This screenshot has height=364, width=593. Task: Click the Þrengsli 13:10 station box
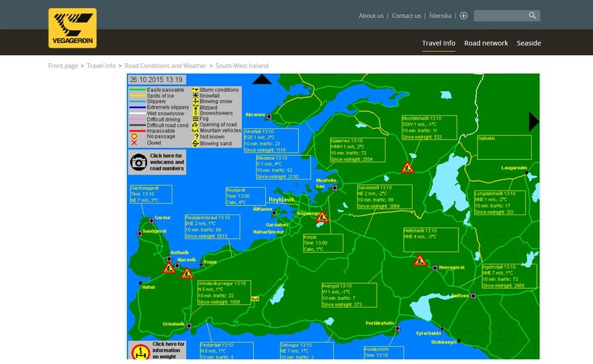[349, 295]
